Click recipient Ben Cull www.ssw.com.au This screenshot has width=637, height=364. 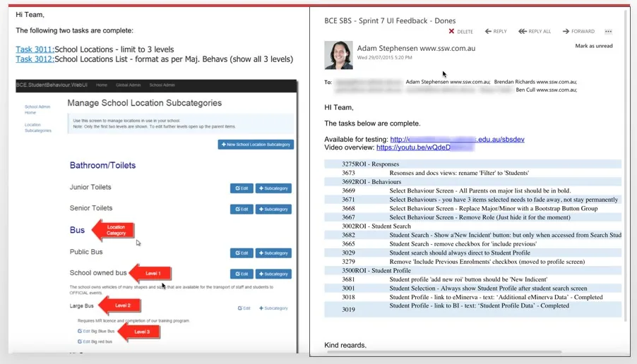coord(547,90)
